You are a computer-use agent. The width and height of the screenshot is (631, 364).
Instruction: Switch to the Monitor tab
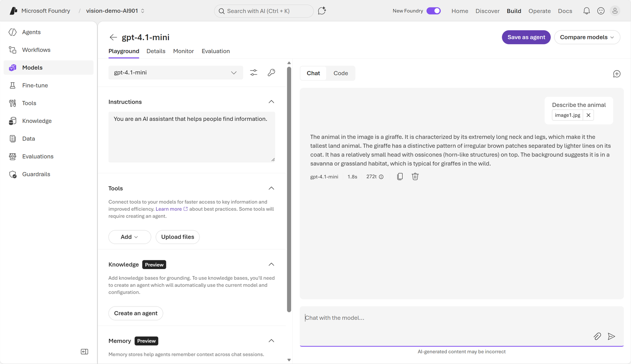[183, 51]
